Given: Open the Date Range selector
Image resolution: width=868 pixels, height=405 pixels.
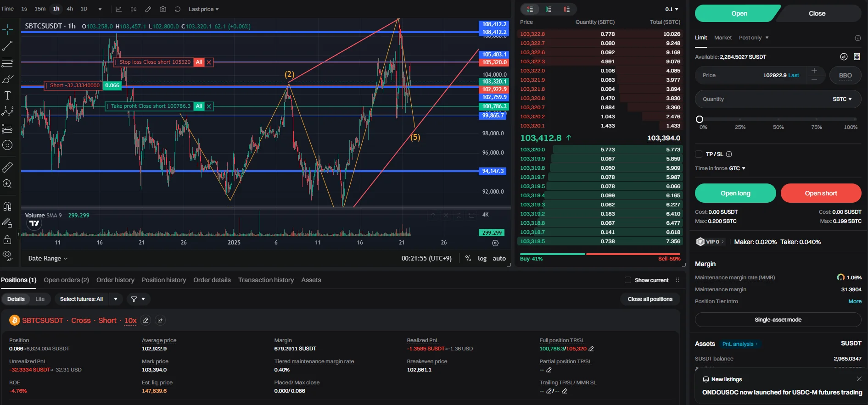Looking at the screenshot, I should pos(48,258).
